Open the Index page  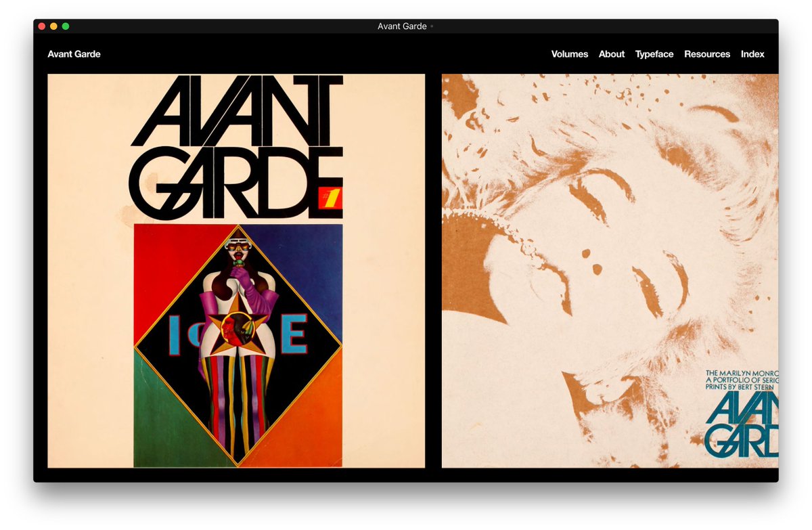(x=752, y=54)
